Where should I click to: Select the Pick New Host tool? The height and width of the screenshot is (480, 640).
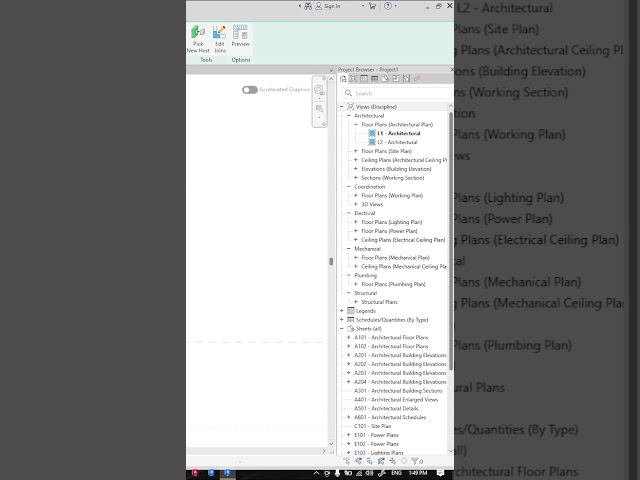tap(198, 39)
